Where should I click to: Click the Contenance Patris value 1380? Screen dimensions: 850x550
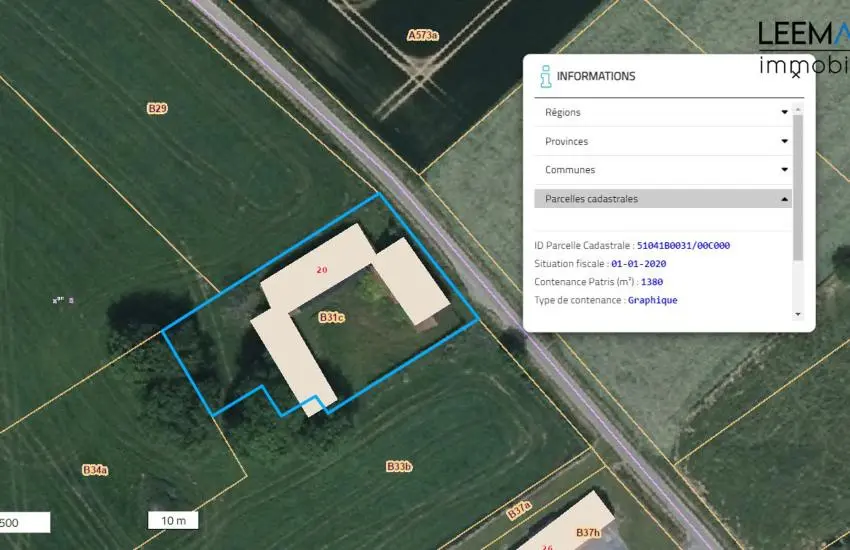pos(652,282)
